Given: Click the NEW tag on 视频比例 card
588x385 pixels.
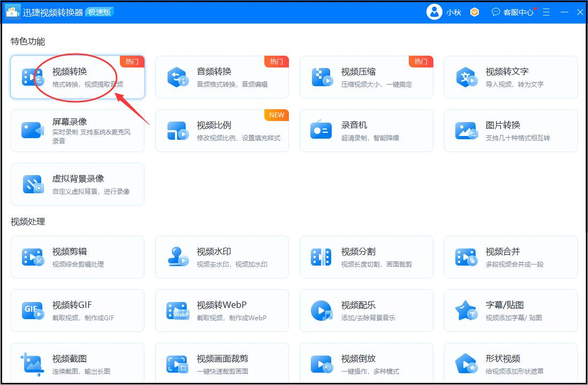Looking at the screenshot, I should 277,115.
